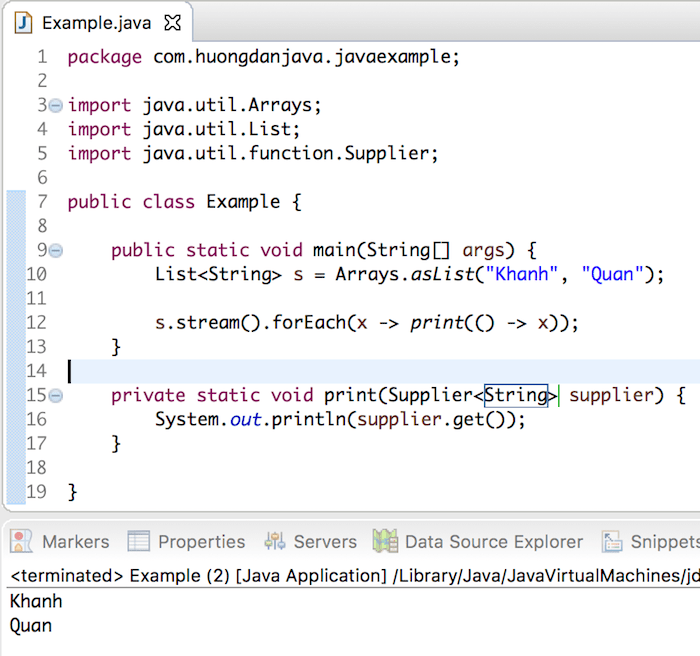This screenshot has width=700, height=656.
Task: Click the args parameter on line 9
Action: (x=484, y=251)
